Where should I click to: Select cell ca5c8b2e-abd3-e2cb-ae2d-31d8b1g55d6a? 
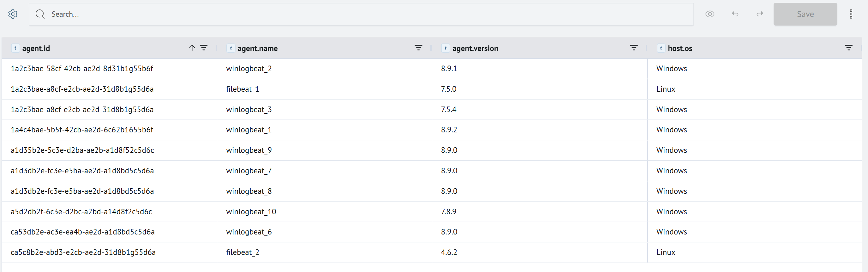[x=110, y=252]
